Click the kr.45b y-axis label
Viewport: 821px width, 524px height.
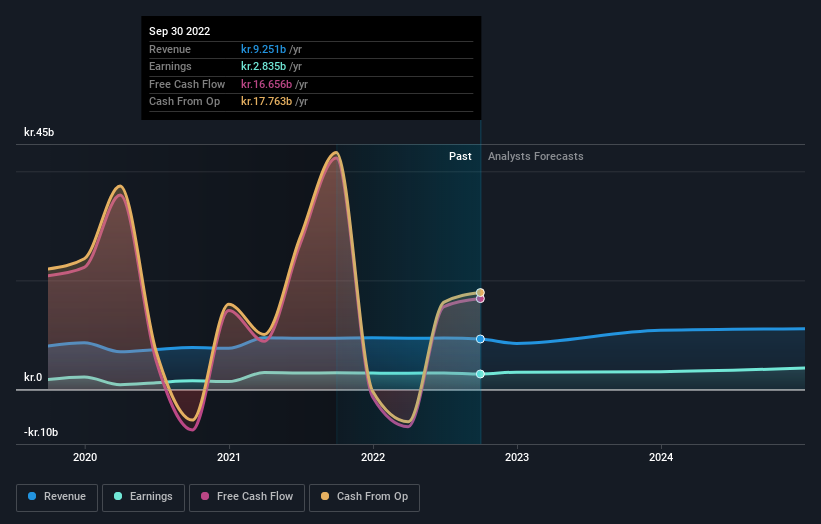(39, 132)
